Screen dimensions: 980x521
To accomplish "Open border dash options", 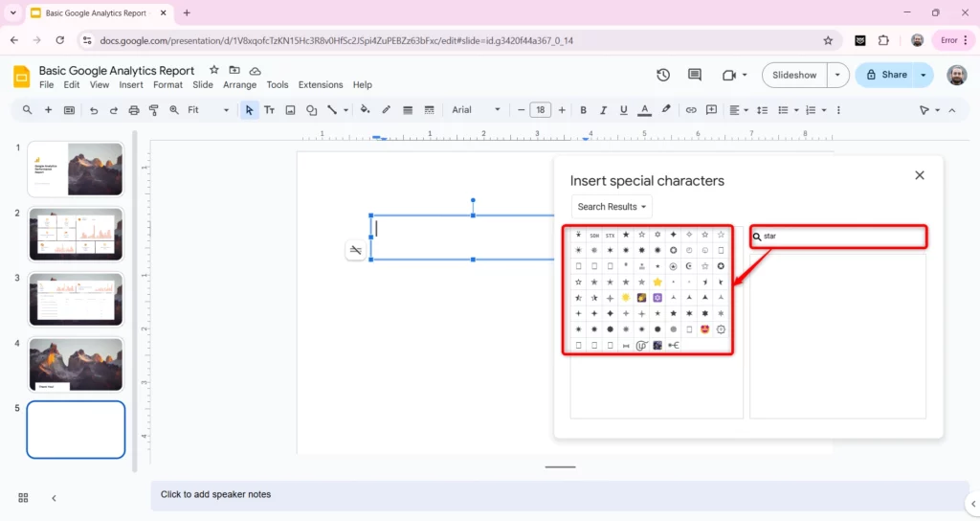I will coord(429,110).
